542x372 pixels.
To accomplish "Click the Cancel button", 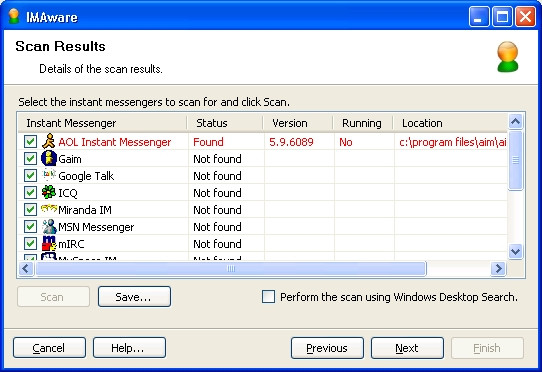I will pyautogui.click(x=49, y=348).
